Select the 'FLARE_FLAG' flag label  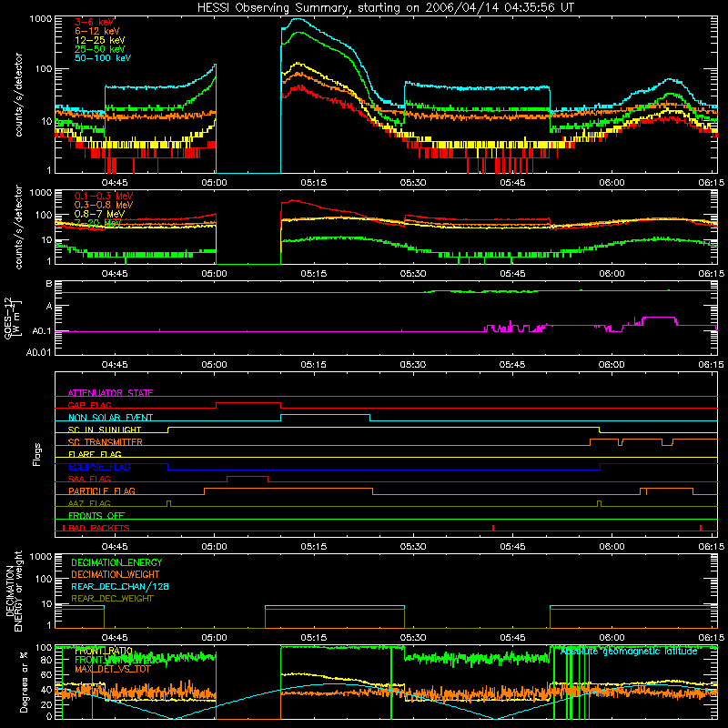tap(95, 454)
